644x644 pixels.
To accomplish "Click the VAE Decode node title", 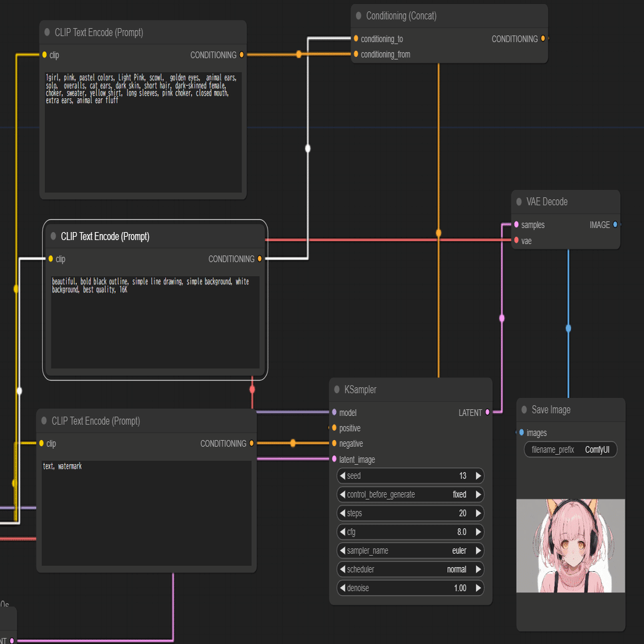I will [x=546, y=202].
